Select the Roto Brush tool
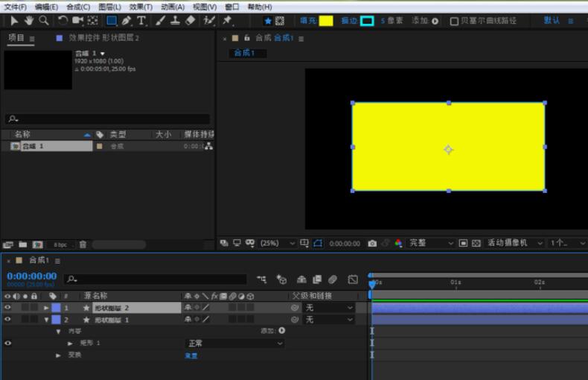The height and width of the screenshot is (380, 588). click(209, 21)
